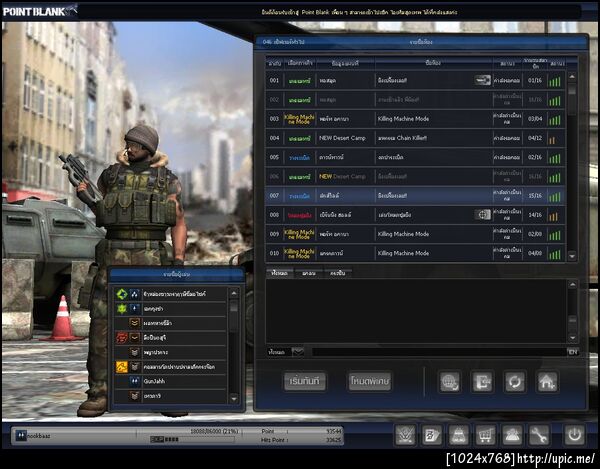Click the red clan emblem in the player list

pos(122,337)
